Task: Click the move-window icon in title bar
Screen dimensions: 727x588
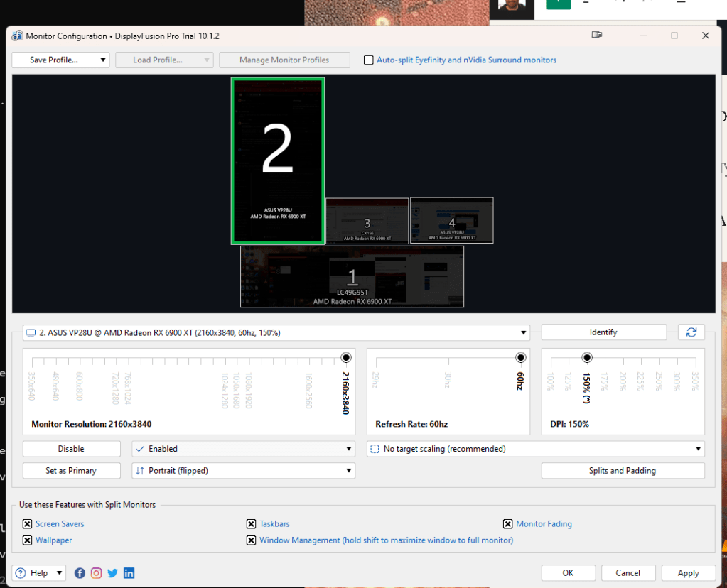Action: pos(597,35)
